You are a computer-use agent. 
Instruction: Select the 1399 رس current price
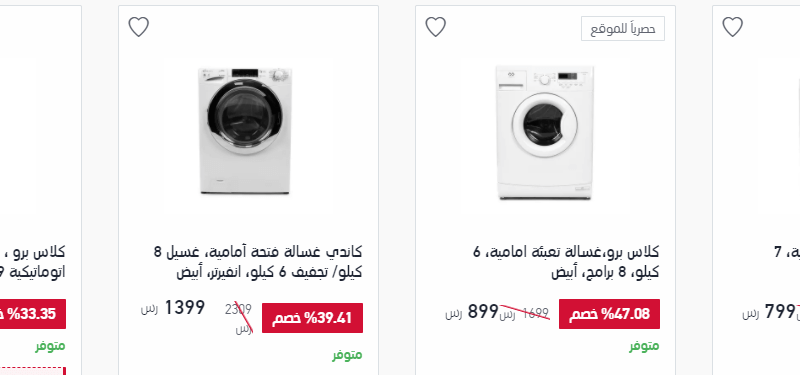click(175, 308)
